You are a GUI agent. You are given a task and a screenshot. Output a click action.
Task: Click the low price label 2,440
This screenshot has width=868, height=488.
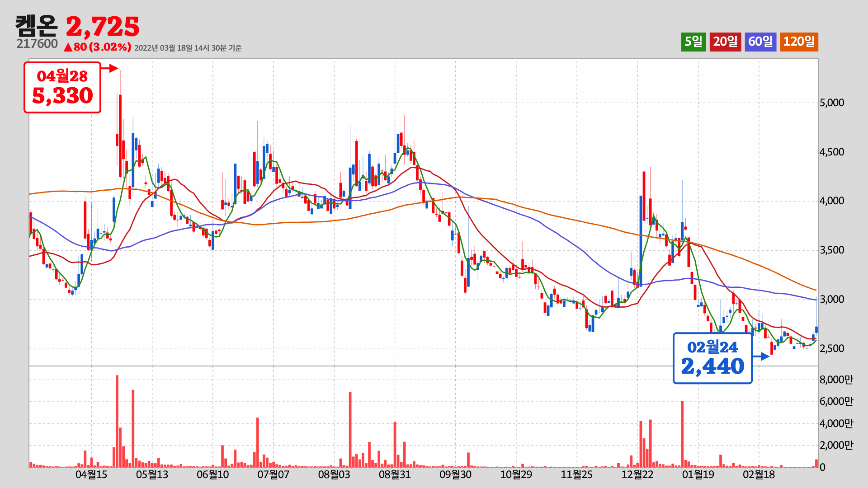712,366
